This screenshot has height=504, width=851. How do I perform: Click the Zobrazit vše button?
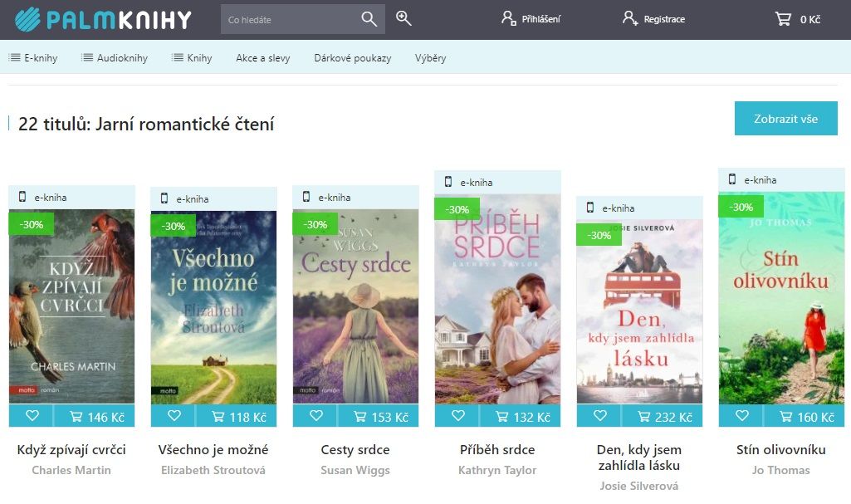(786, 118)
